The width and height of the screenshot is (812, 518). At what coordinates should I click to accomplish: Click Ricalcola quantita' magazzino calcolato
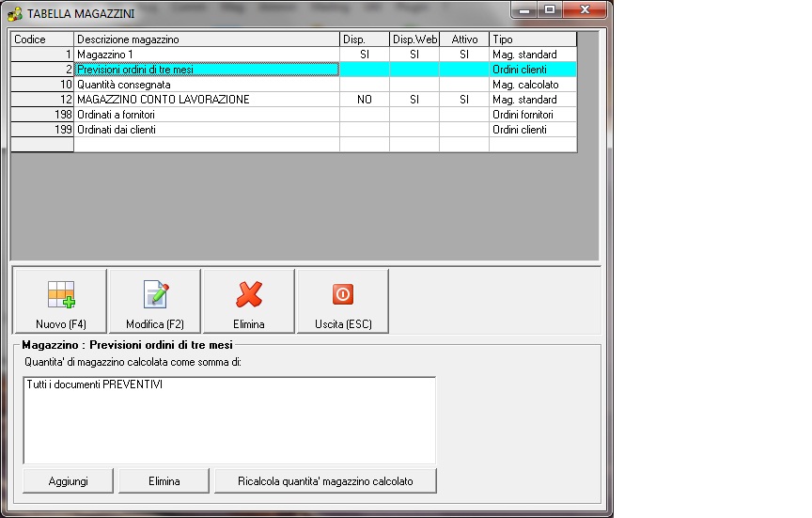coord(325,481)
